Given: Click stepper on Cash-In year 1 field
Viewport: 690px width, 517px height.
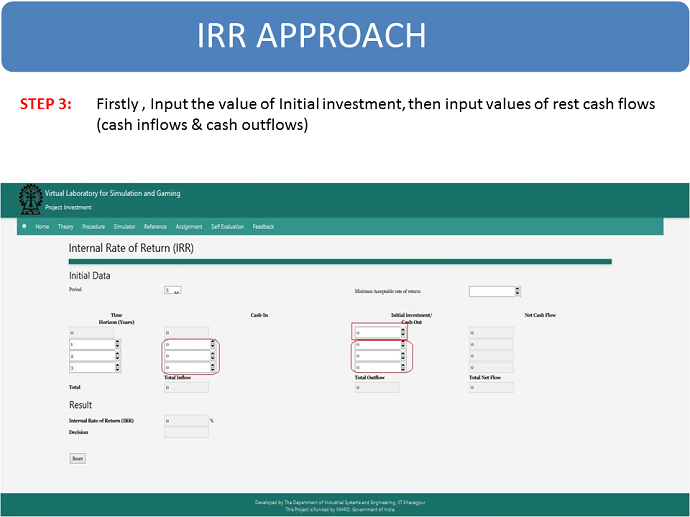Looking at the screenshot, I should 213,344.
